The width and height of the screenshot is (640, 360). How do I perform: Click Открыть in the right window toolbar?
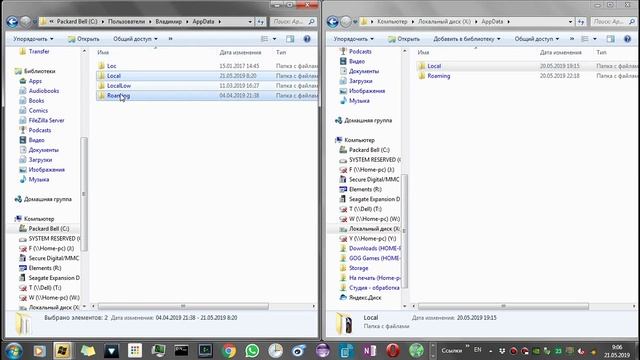[x=404, y=39]
